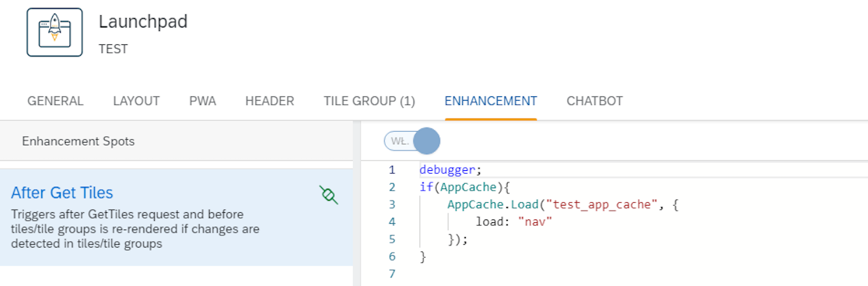Toggle the enhancement WŁ. switch
The width and height of the screenshot is (868, 286).
click(x=412, y=141)
